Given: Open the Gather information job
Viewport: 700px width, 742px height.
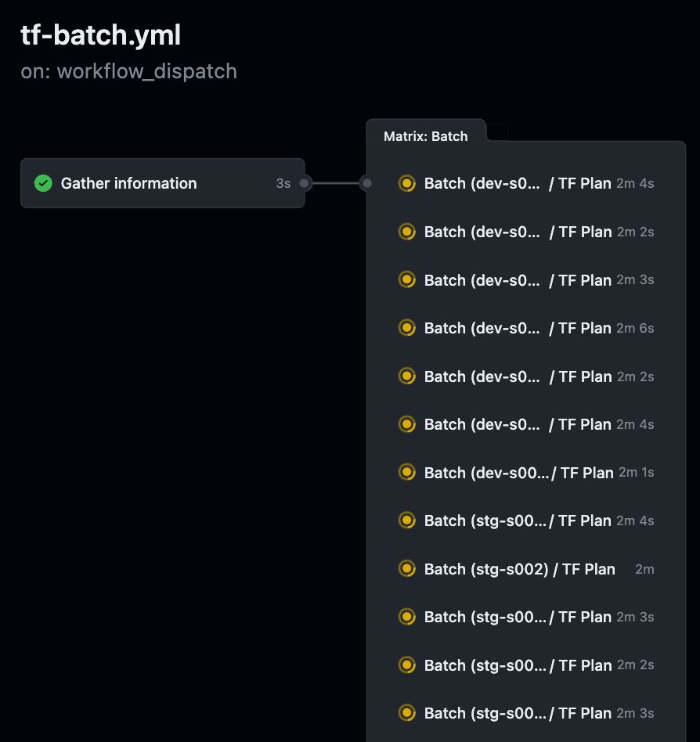Looking at the screenshot, I should click(162, 183).
